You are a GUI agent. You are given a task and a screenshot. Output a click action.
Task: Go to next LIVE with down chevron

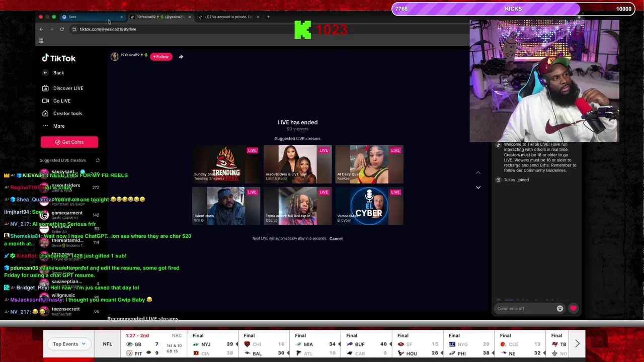coord(478,188)
